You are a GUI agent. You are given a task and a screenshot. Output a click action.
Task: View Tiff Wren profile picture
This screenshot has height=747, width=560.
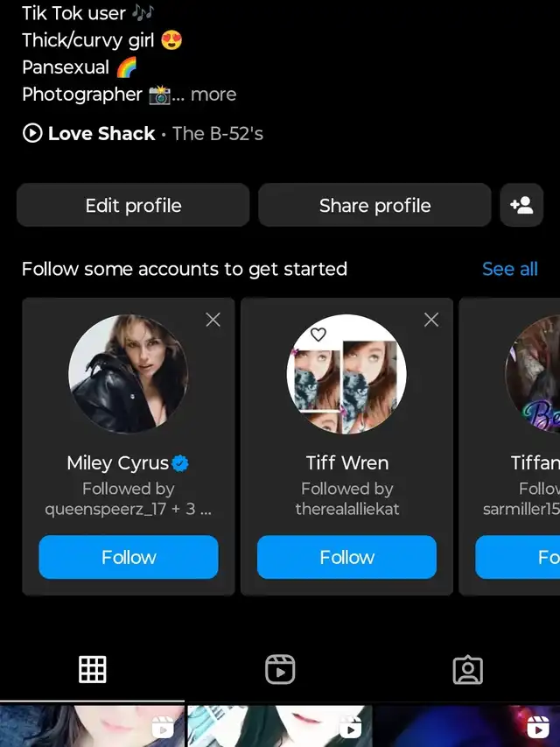point(346,374)
